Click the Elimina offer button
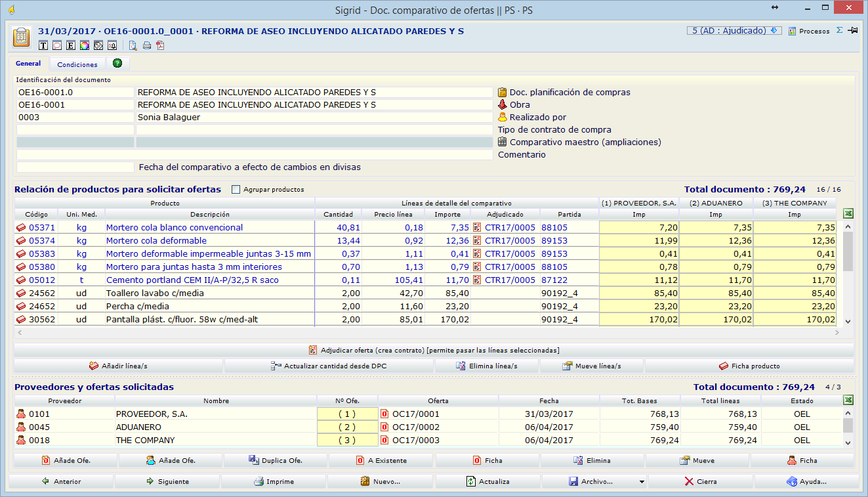Viewport: 868px width, 497px height. pos(592,460)
